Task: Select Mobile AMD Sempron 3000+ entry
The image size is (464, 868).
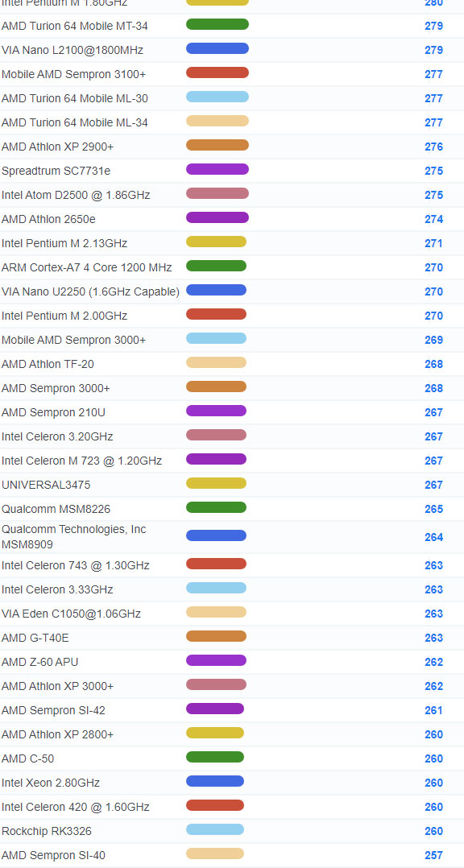Action: 73,340
